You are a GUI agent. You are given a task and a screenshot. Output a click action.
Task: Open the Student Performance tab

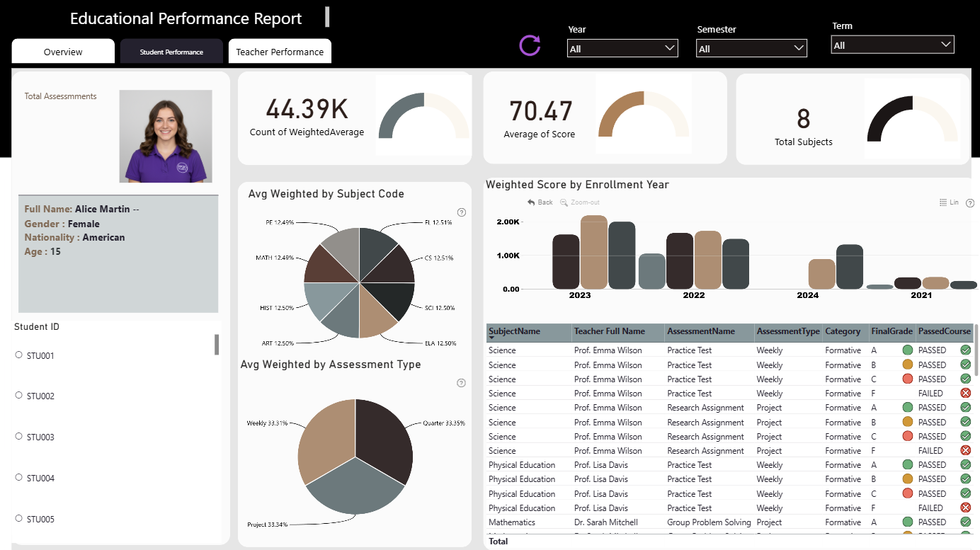(x=171, y=52)
